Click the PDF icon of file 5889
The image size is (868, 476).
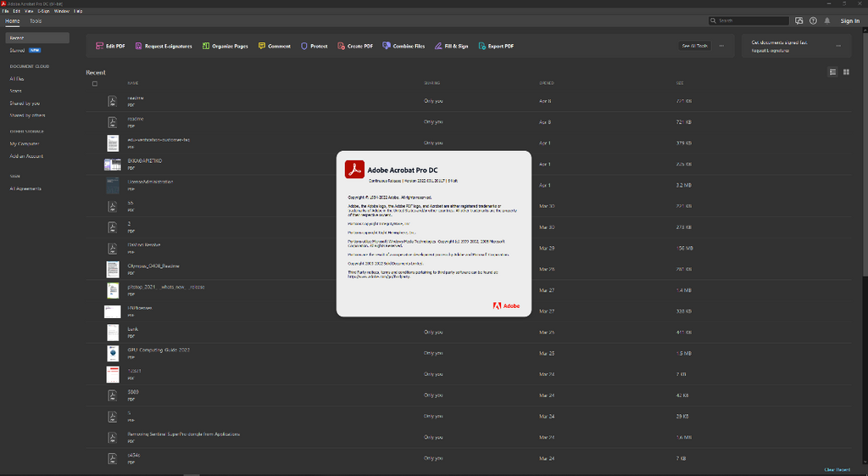click(x=113, y=395)
